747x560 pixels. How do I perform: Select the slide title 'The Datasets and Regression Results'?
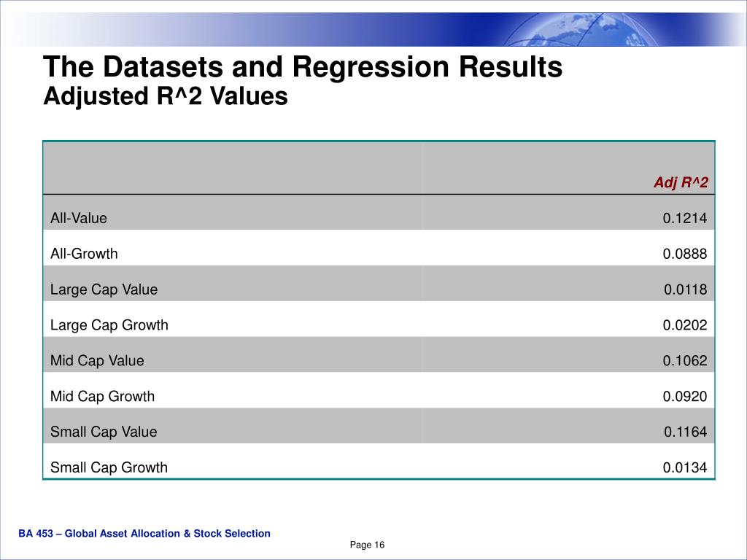click(x=303, y=66)
